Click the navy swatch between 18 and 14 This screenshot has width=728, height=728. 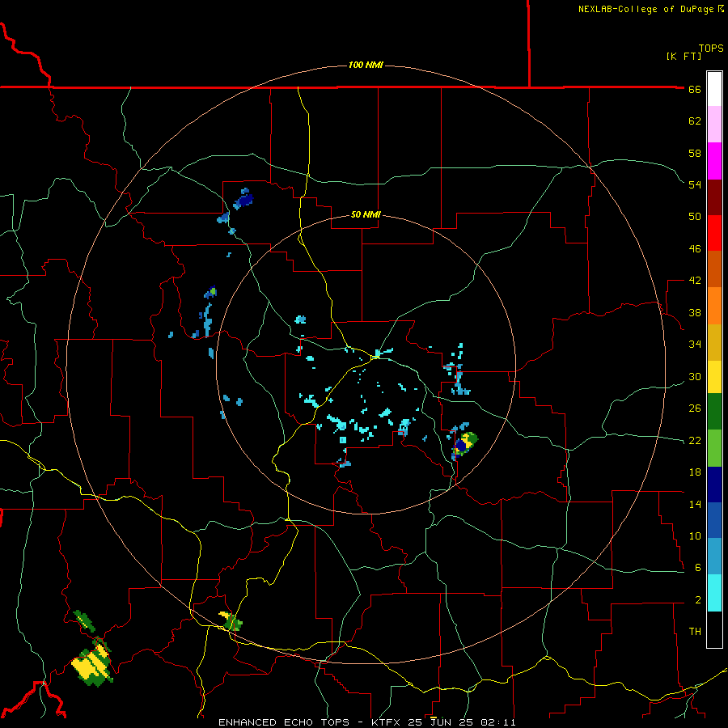coord(714,485)
